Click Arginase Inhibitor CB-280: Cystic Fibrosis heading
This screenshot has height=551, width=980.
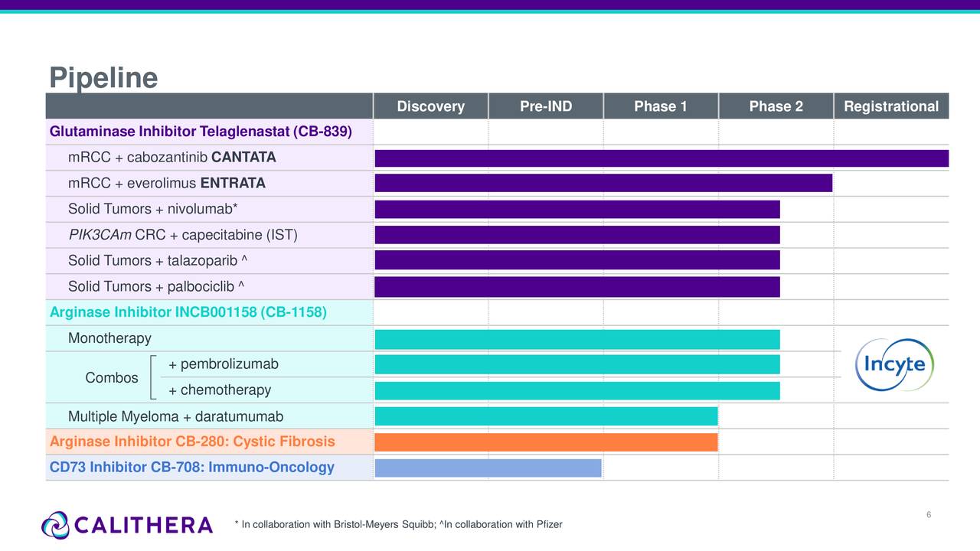192,442
